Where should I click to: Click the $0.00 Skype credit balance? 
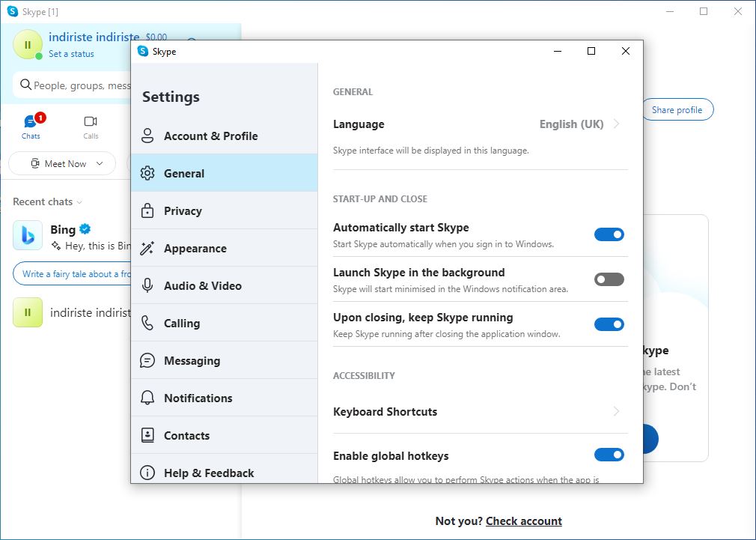[x=156, y=37]
